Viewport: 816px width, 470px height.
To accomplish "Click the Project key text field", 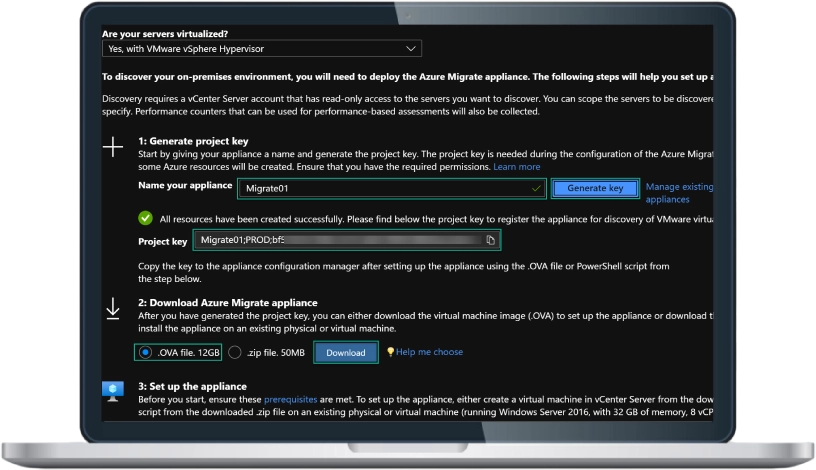I will click(347, 240).
